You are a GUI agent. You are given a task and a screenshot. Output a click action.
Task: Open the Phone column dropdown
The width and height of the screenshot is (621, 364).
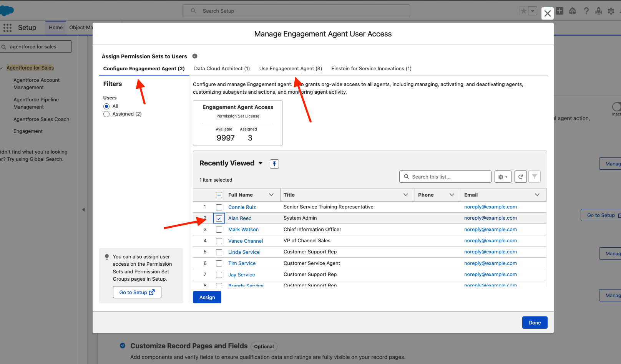coord(452,195)
